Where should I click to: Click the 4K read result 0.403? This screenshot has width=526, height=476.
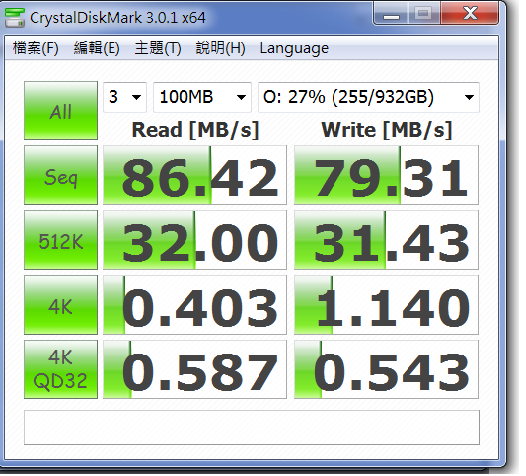click(x=195, y=305)
